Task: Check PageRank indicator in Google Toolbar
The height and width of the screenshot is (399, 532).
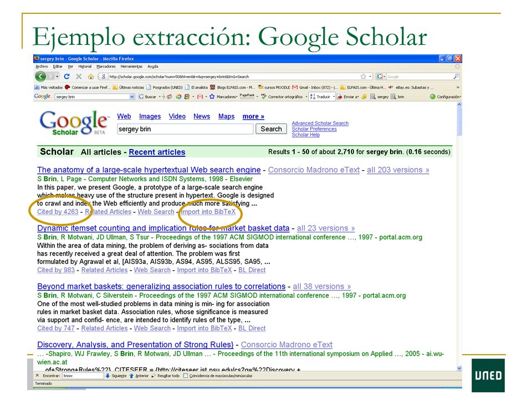Action: [247, 96]
